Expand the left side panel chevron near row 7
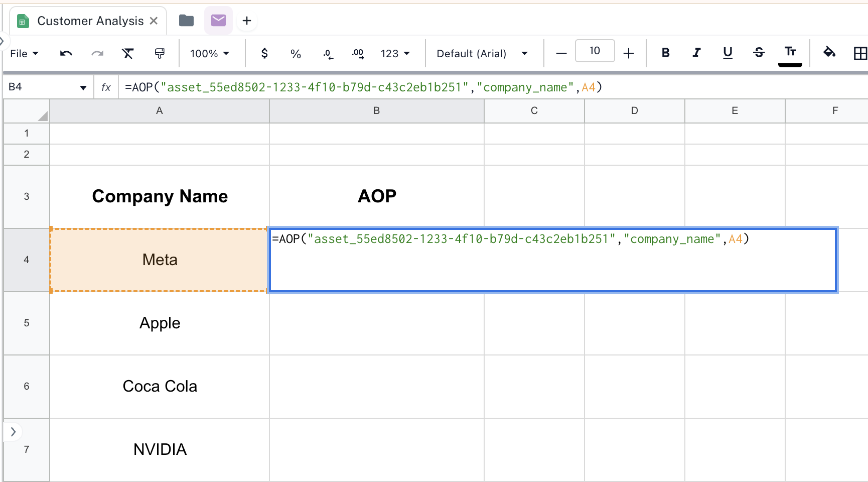 13,431
